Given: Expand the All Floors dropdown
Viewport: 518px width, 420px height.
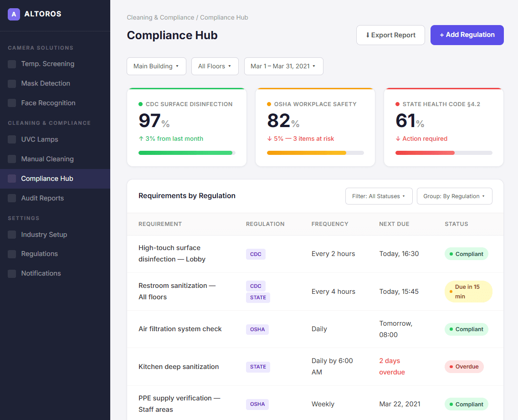Looking at the screenshot, I should point(215,67).
